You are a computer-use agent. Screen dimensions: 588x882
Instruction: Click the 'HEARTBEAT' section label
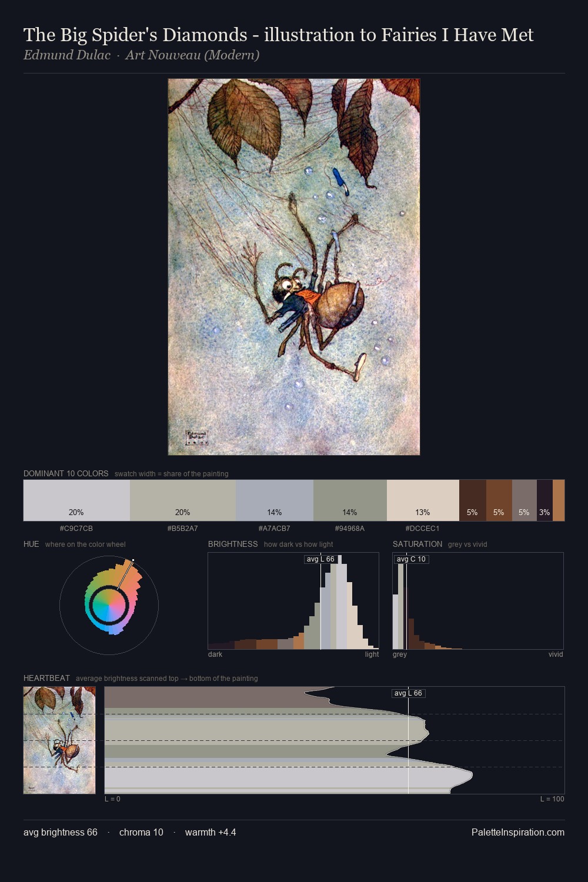click(46, 678)
